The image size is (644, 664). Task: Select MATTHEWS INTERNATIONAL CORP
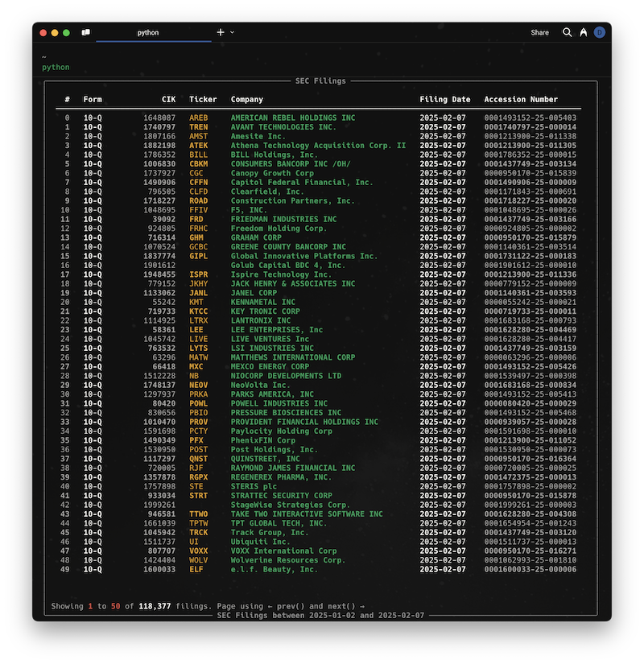click(293, 357)
